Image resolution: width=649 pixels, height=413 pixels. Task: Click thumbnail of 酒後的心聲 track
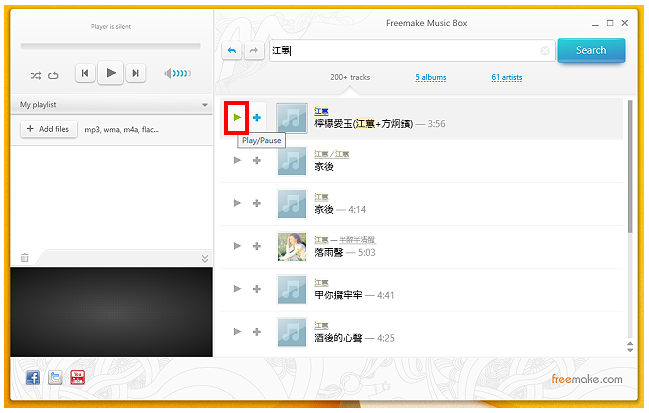click(292, 332)
